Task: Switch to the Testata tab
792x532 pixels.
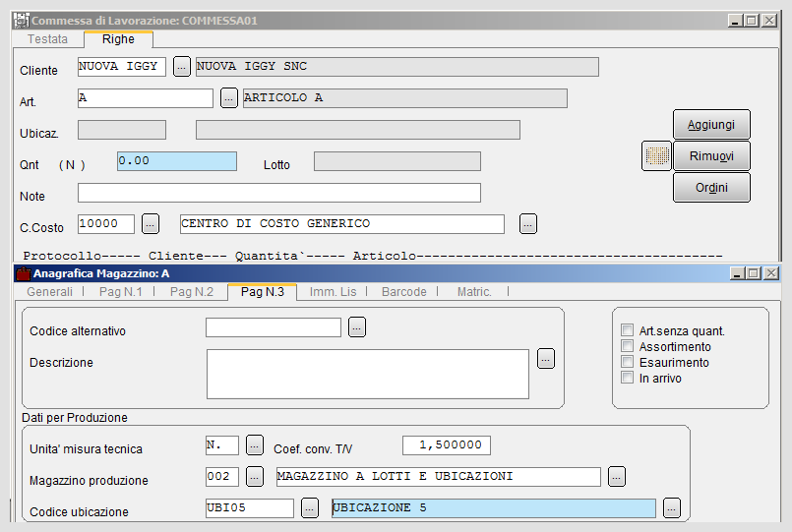Action: [x=47, y=39]
